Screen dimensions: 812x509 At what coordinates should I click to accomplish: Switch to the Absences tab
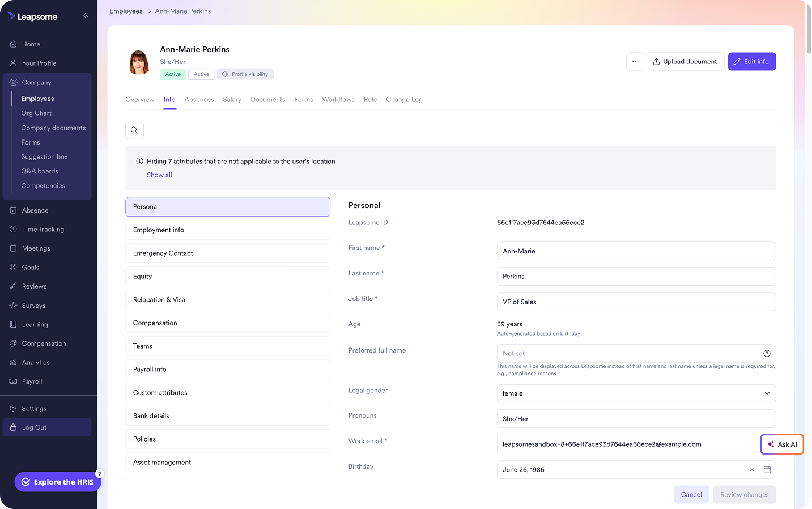(199, 99)
